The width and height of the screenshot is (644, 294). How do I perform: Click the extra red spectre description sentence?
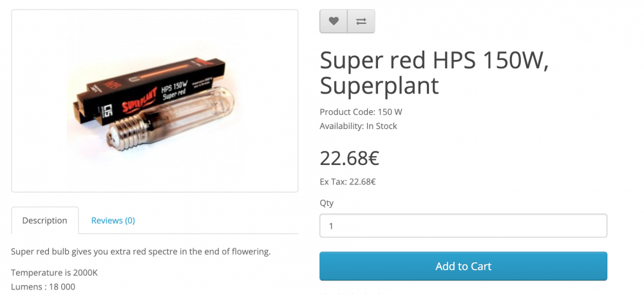tap(140, 251)
